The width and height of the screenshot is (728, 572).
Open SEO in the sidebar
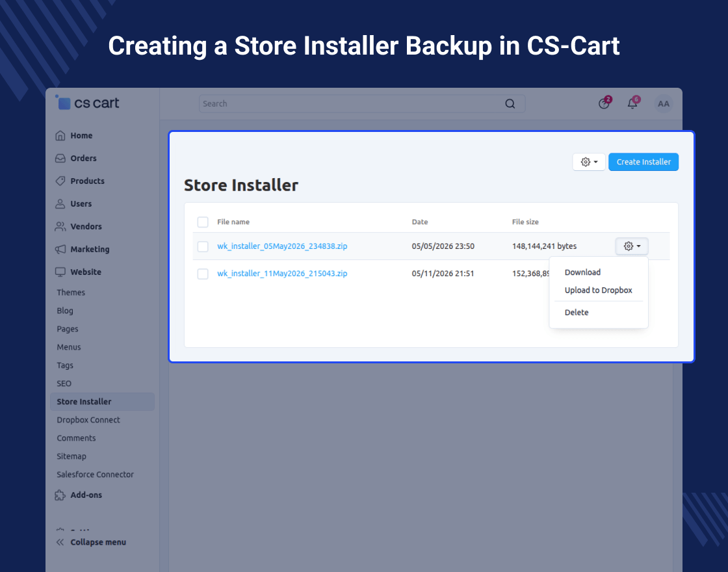pos(64,383)
